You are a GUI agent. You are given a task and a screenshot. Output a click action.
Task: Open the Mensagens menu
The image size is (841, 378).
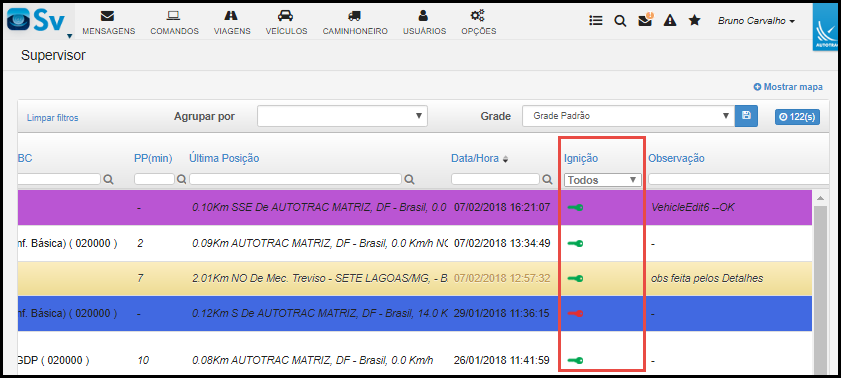[108, 23]
